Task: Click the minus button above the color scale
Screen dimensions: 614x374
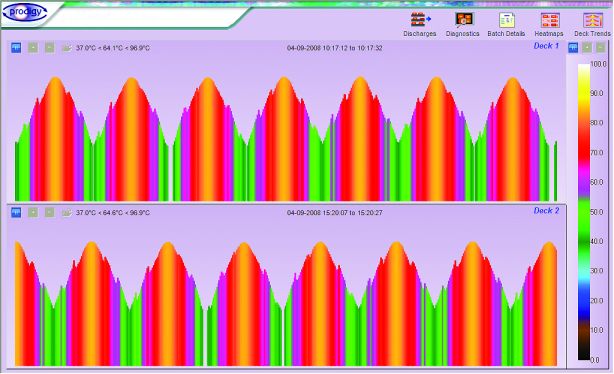Action: (601, 48)
